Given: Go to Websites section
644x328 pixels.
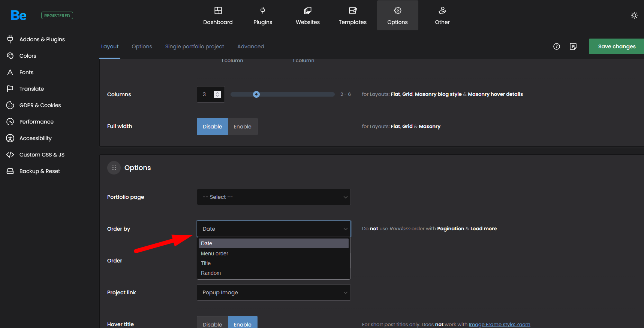Looking at the screenshot, I should (308, 16).
